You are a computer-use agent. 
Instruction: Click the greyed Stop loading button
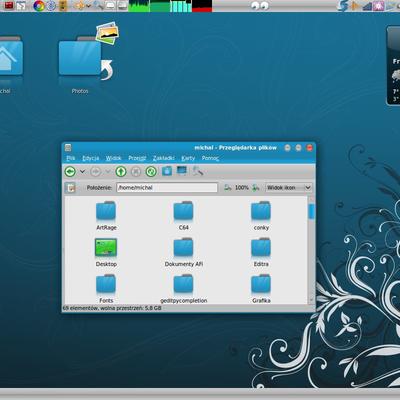coord(136,172)
